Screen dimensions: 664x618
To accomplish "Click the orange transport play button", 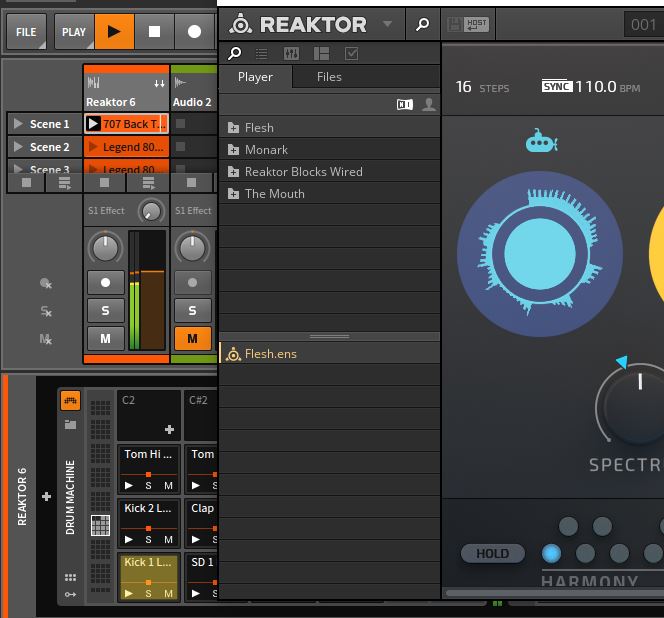I will (114, 31).
